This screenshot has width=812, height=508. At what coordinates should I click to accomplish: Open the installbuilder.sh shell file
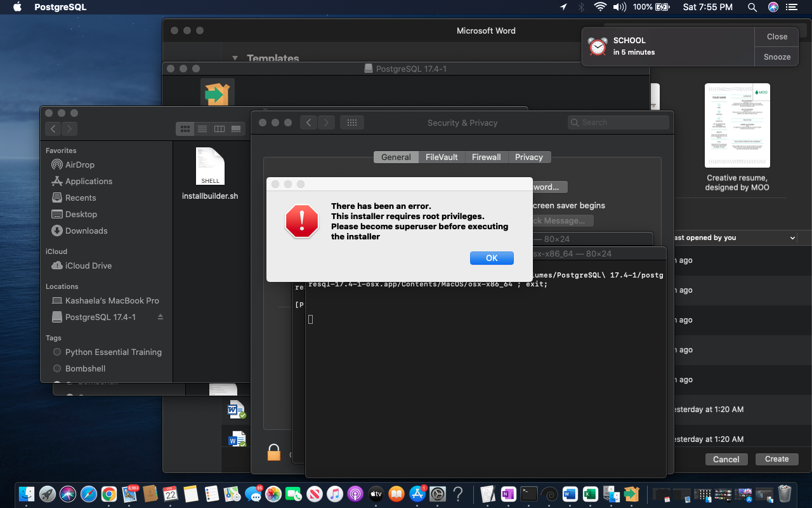click(210, 167)
